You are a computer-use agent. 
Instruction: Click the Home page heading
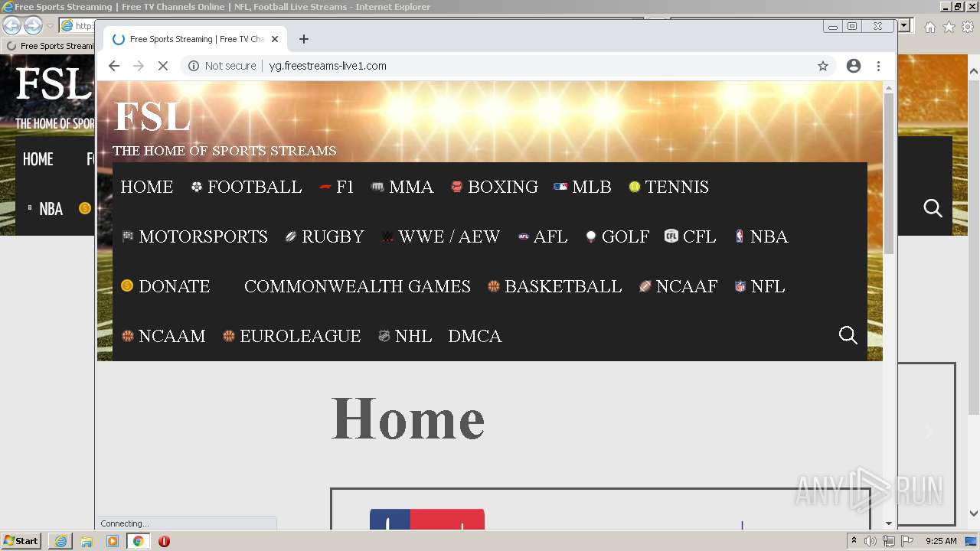click(408, 418)
